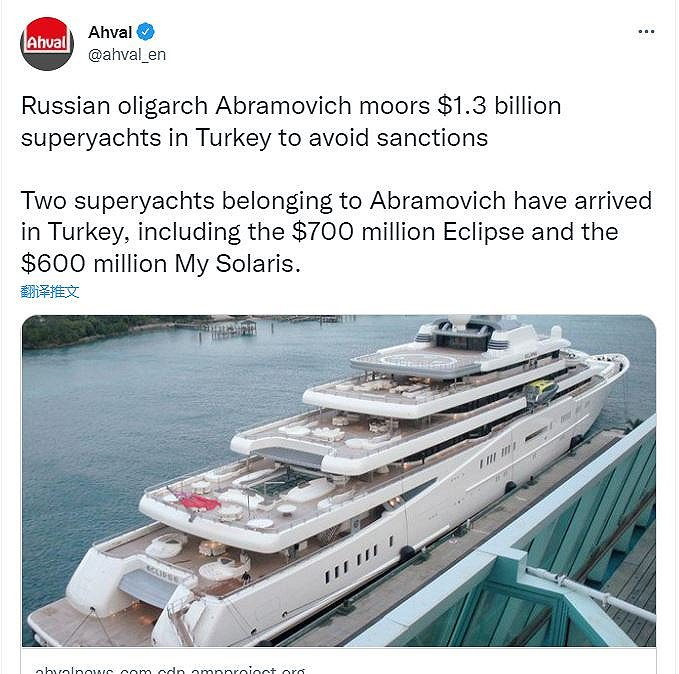Open the @ahval_en handle link
The image size is (679, 674).
pyautogui.click(x=127, y=55)
